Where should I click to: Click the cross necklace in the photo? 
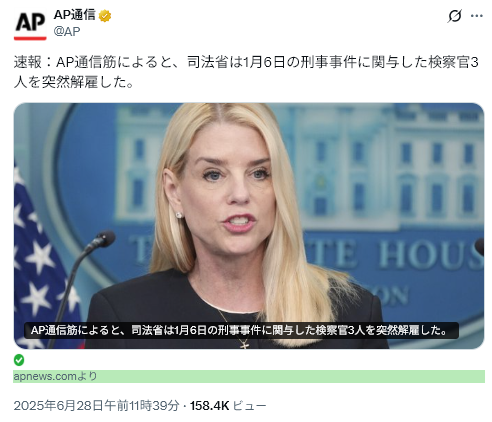click(244, 344)
